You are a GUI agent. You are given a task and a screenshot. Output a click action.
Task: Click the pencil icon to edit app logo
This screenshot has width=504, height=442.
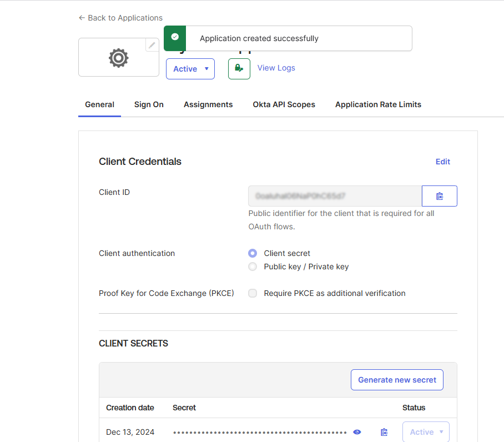(x=152, y=45)
